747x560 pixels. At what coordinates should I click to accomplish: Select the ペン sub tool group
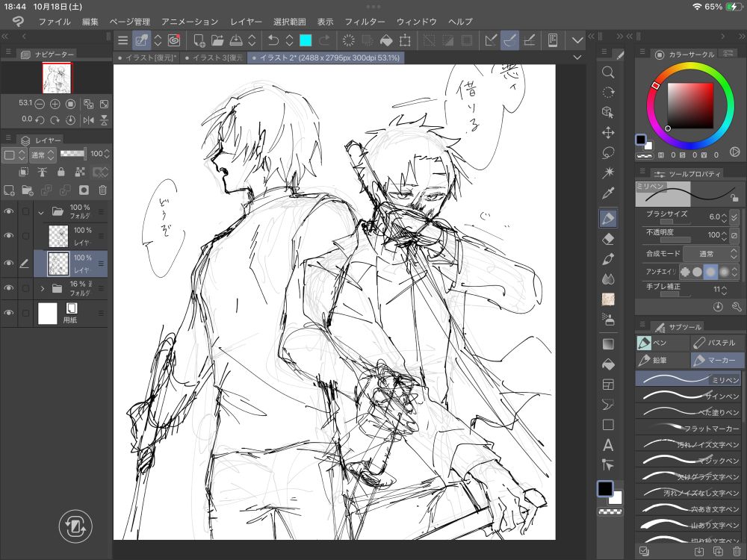(662, 343)
